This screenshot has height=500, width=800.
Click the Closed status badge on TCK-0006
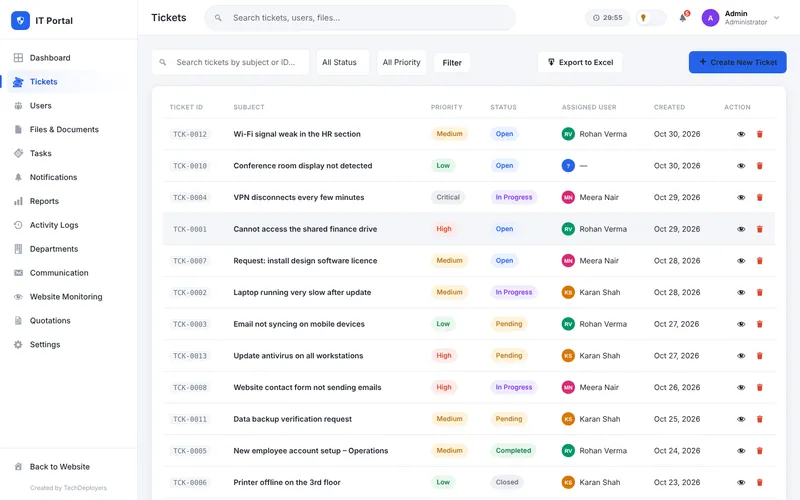(x=507, y=482)
